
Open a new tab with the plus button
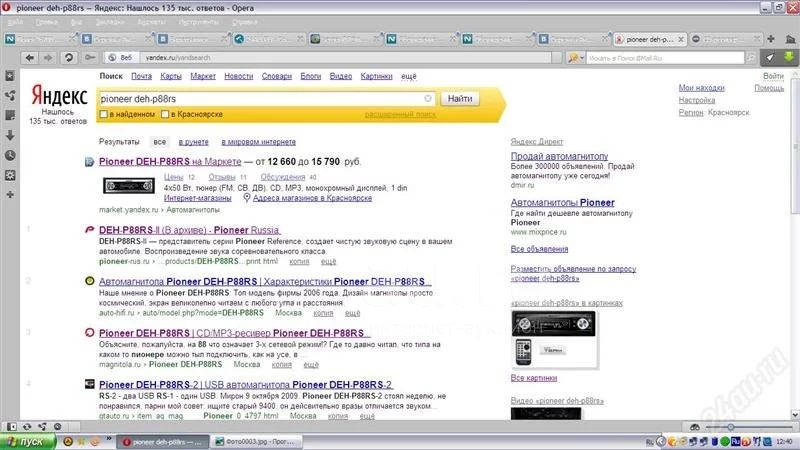(x=771, y=39)
